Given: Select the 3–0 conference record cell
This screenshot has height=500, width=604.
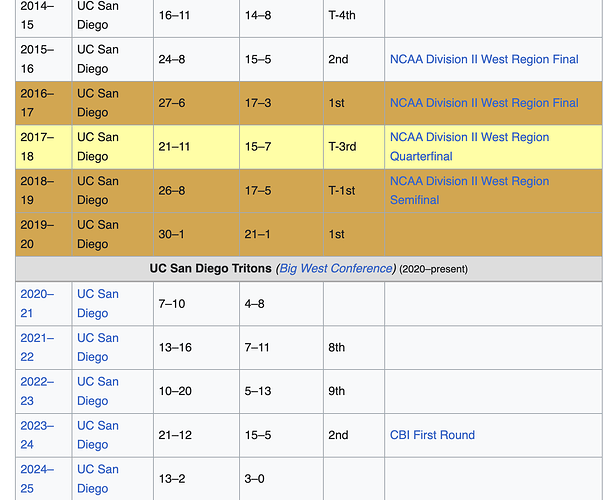Looking at the screenshot, I should tap(282, 478).
